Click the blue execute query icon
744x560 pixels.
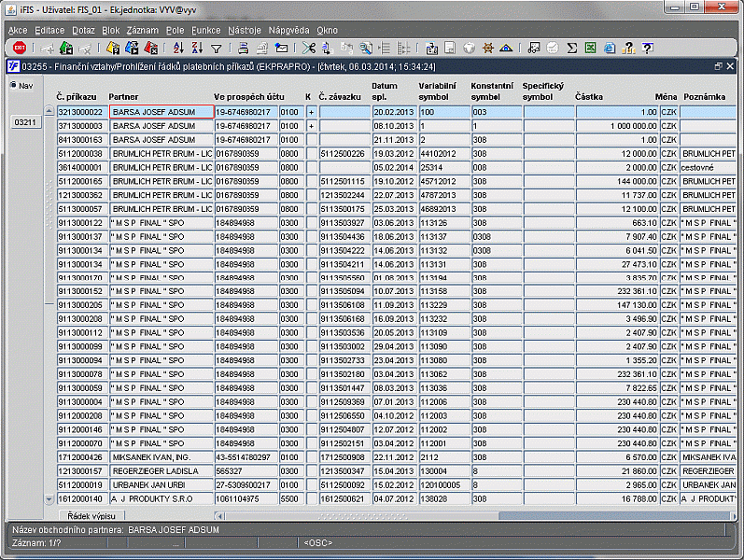(x=132, y=48)
